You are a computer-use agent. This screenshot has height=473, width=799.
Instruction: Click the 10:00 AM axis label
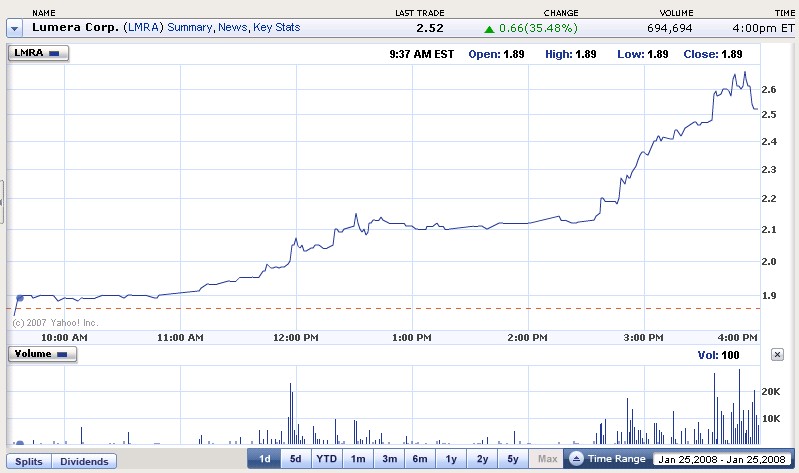click(x=64, y=337)
